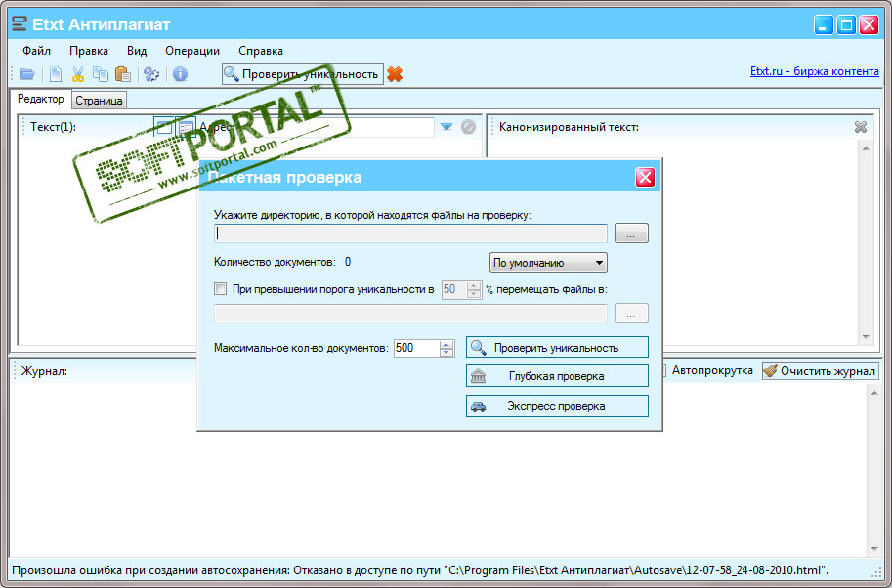Decrease threshold percent with down arrow
This screenshot has width=892, height=588.
coord(474,294)
